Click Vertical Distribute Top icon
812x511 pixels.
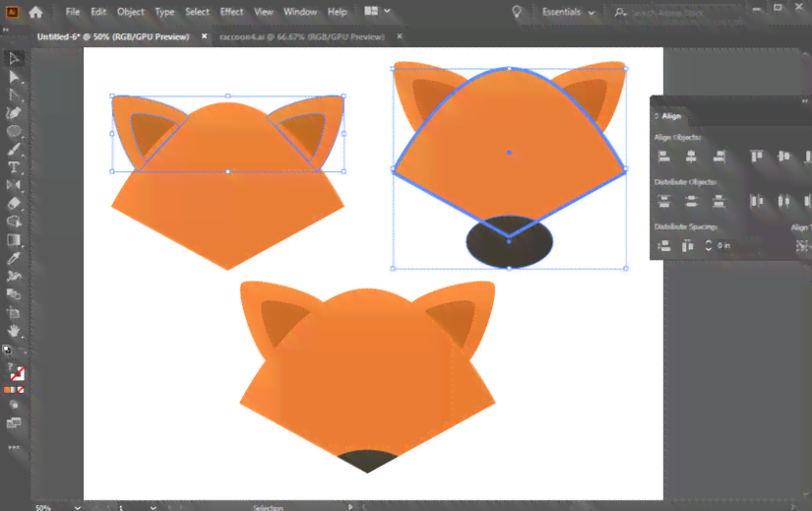point(664,201)
